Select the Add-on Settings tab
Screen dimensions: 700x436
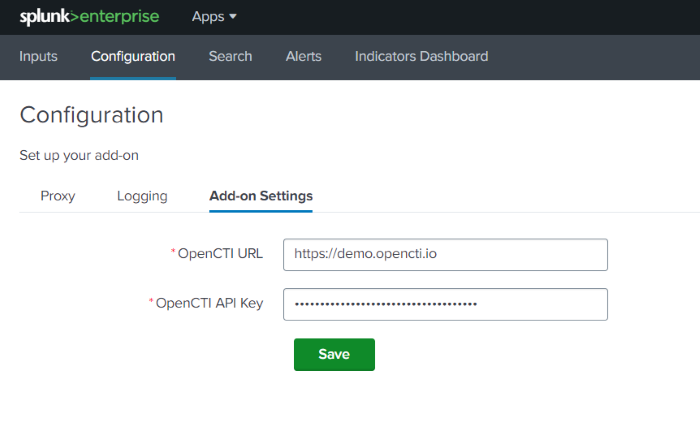(261, 196)
